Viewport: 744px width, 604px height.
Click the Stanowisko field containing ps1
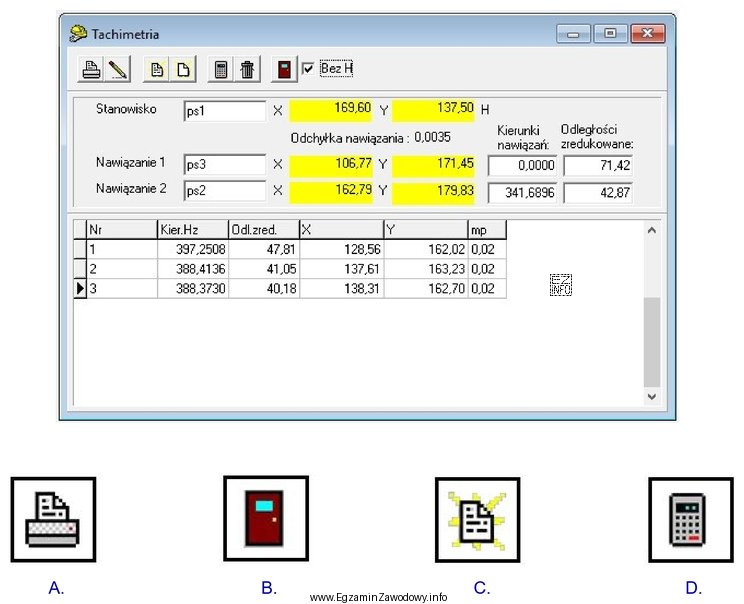(x=225, y=111)
